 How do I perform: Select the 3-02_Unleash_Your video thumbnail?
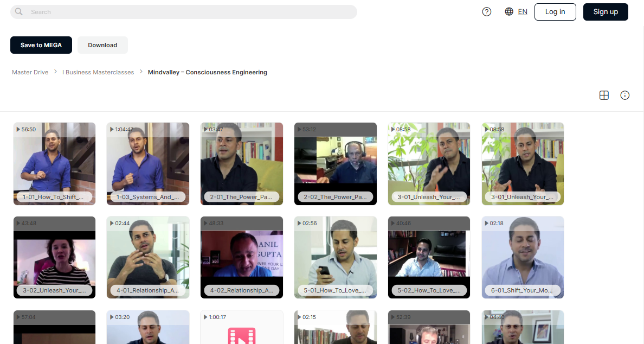pyautogui.click(x=55, y=257)
